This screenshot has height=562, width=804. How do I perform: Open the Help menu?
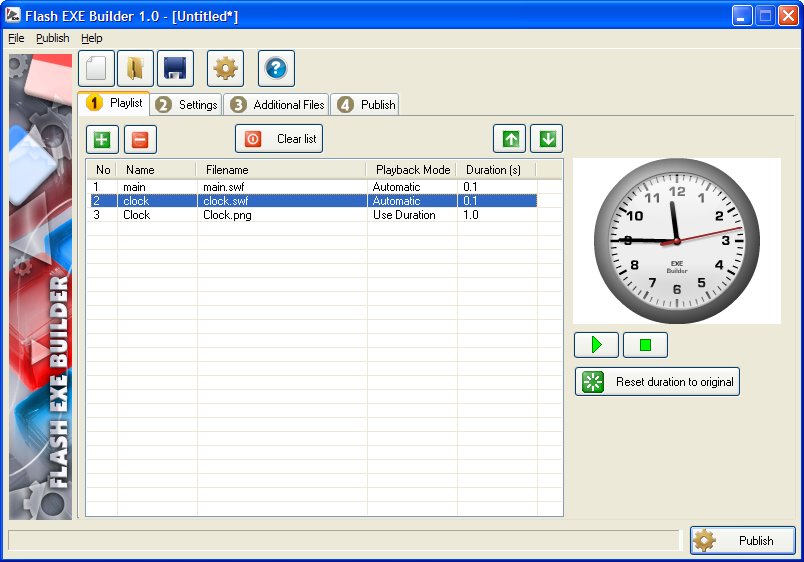[x=92, y=38]
